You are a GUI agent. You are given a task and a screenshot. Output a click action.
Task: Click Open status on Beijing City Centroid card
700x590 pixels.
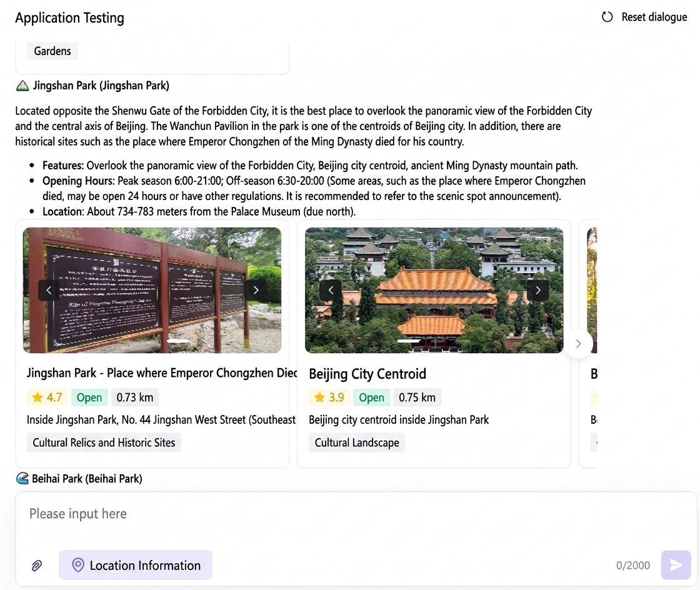pos(371,397)
